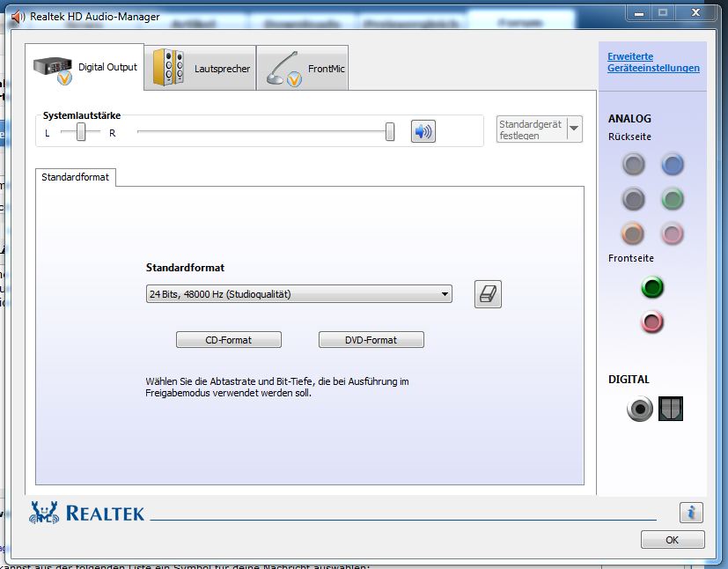Confirm with the OK button
This screenshot has height=569, width=728.
(673, 540)
